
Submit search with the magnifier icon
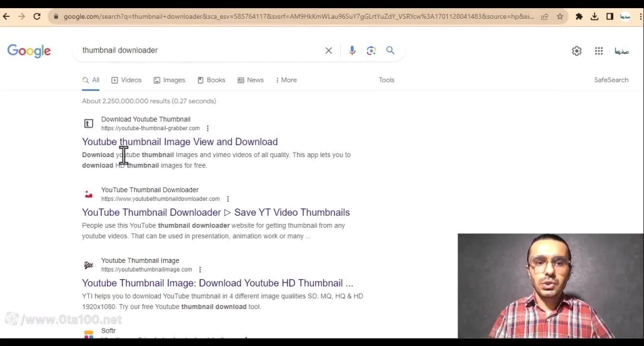click(390, 50)
